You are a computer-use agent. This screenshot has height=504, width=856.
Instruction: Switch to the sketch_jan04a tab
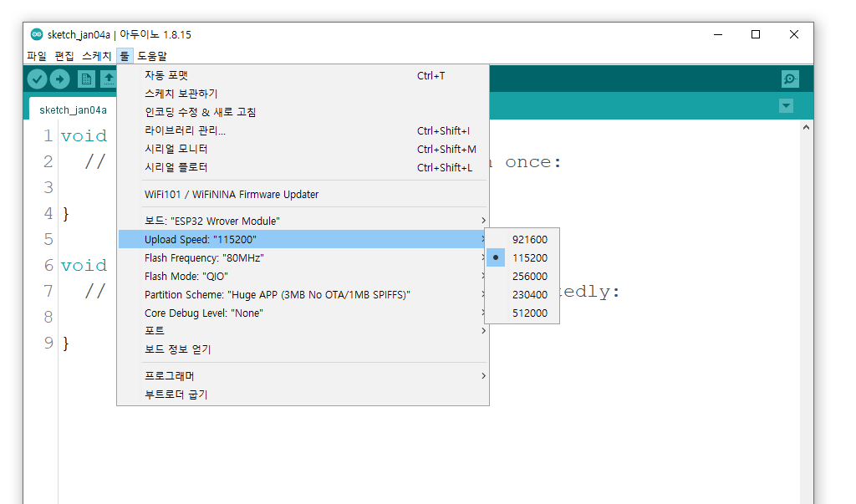pyautogui.click(x=74, y=109)
